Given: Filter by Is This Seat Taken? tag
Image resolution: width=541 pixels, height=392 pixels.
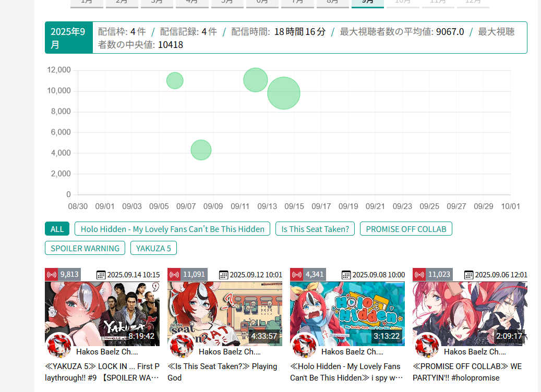Looking at the screenshot, I should (x=315, y=229).
